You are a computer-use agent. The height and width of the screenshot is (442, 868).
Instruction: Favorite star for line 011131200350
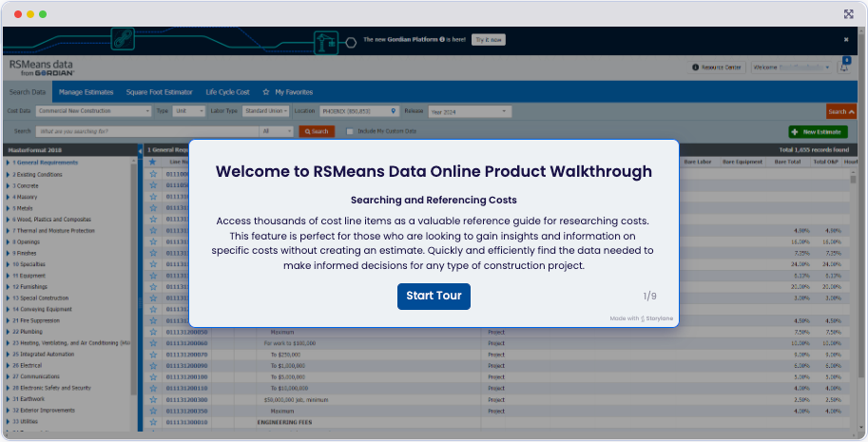pyautogui.click(x=153, y=411)
